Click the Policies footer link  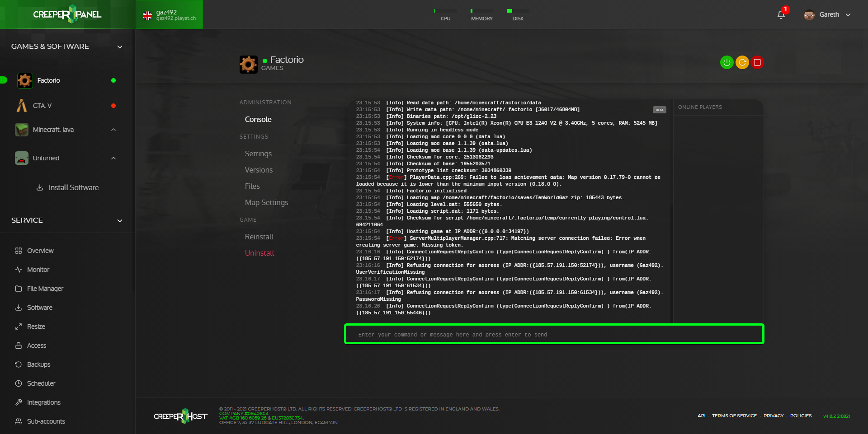pos(801,415)
